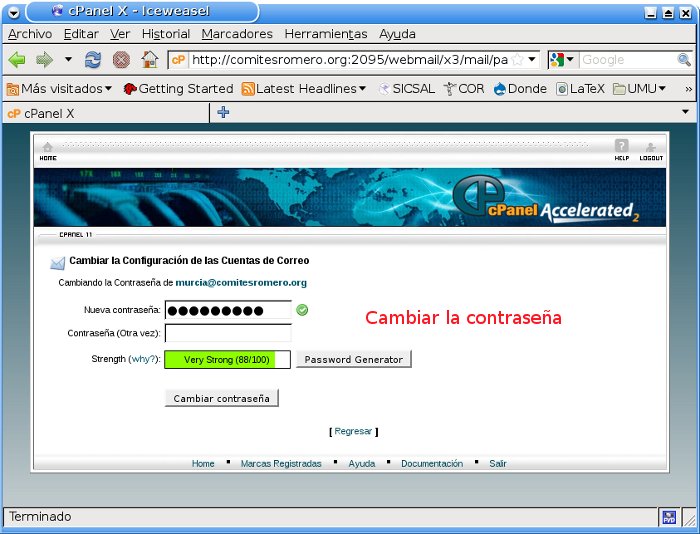Open the cPanel HELP icon
Image resolution: width=700 pixels, height=534 pixels.
tap(621, 151)
